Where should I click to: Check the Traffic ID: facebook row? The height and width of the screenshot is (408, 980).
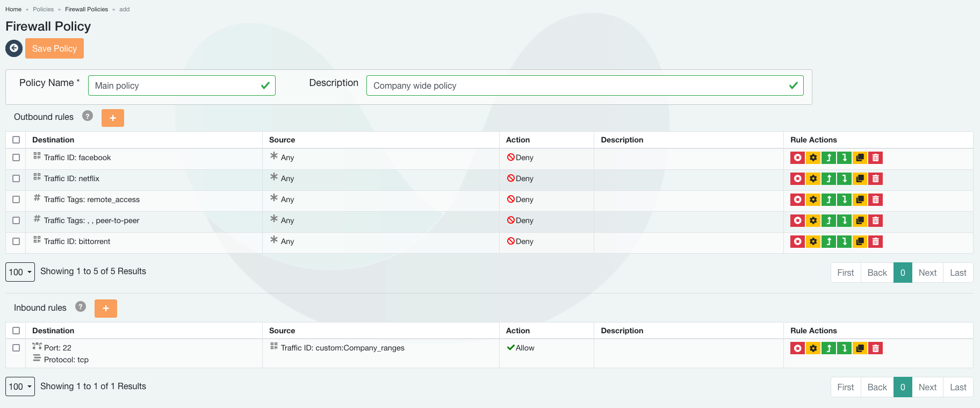click(16, 158)
